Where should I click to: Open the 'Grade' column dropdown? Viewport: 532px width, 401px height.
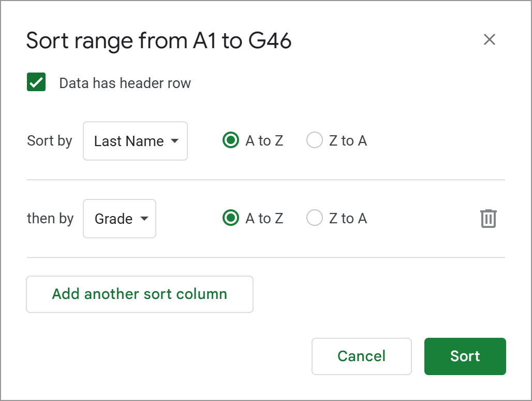coord(119,218)
